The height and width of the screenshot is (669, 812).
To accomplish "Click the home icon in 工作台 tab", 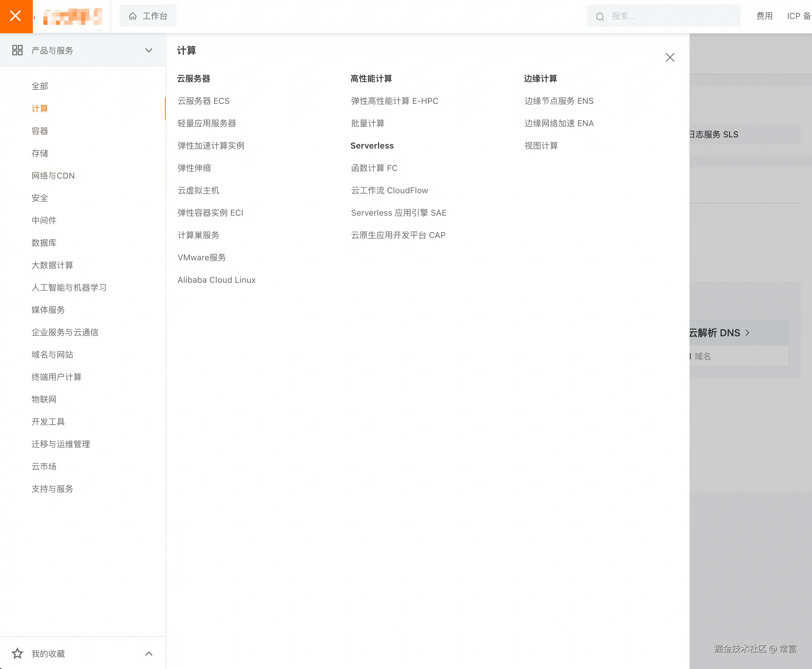I will [x=133, y=16].
